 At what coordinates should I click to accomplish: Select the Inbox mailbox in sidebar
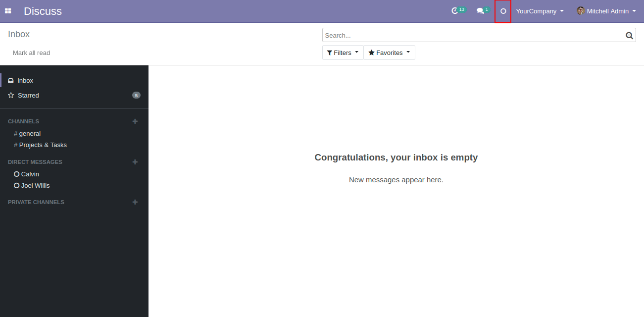tap(74, 80)
